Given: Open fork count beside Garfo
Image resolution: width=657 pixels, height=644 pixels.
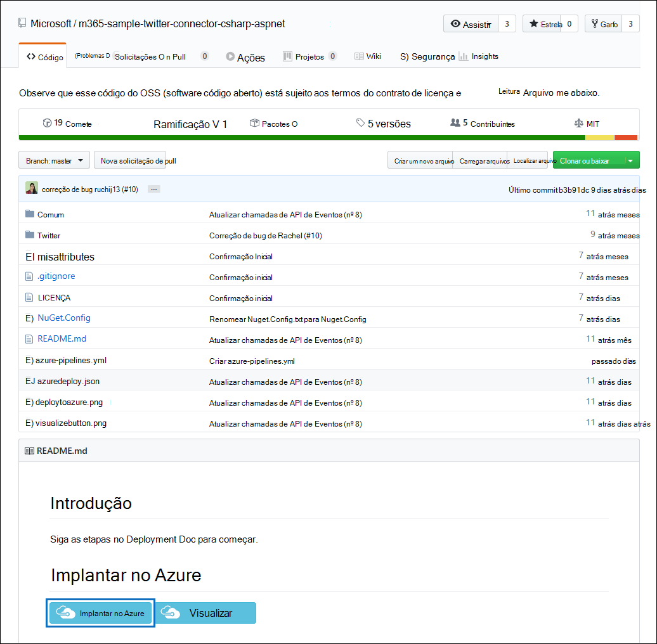Looking at the screenshot, I should [630, 24].
